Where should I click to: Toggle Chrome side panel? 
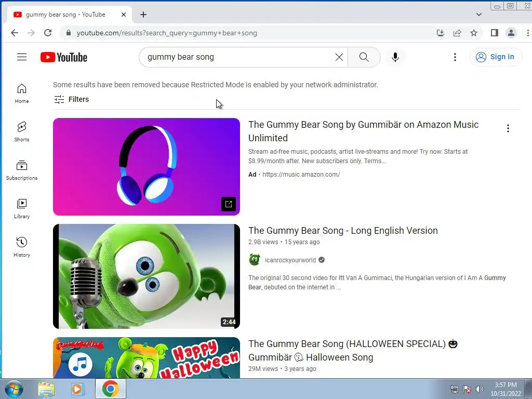[495, 33]
